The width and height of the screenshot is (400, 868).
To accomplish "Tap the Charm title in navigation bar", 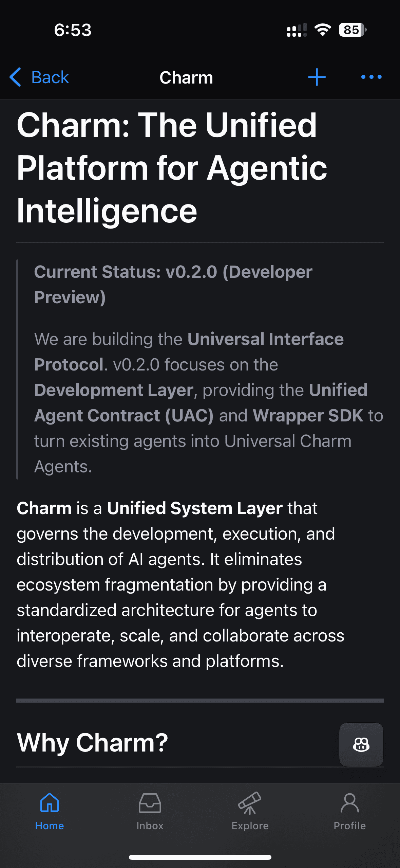I will (x=186, y=77).
